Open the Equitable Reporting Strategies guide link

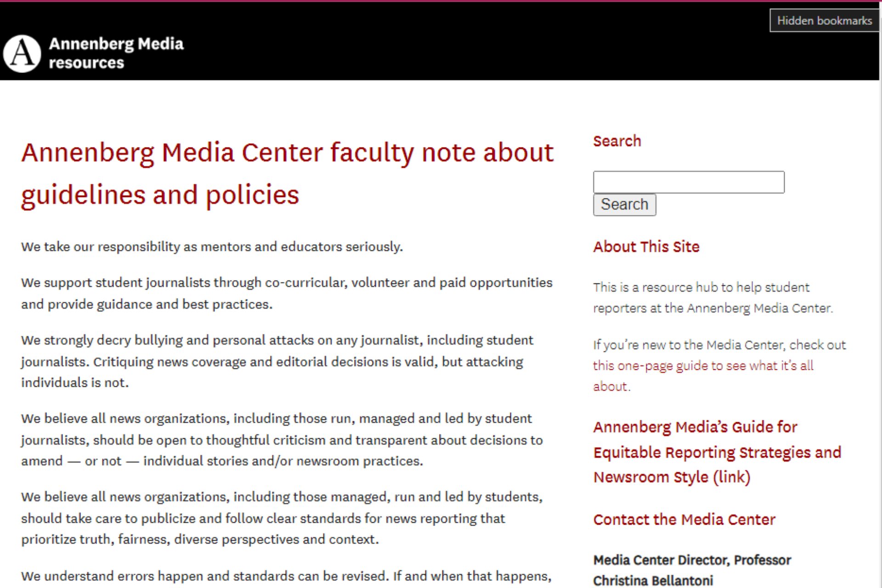pos(717,452)
